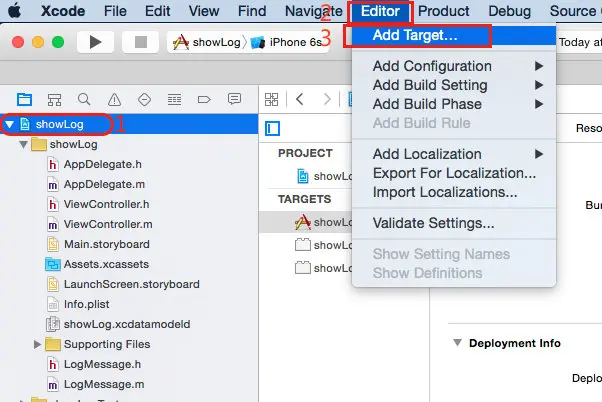Go forward in editor history

click(x=327, y=99)
